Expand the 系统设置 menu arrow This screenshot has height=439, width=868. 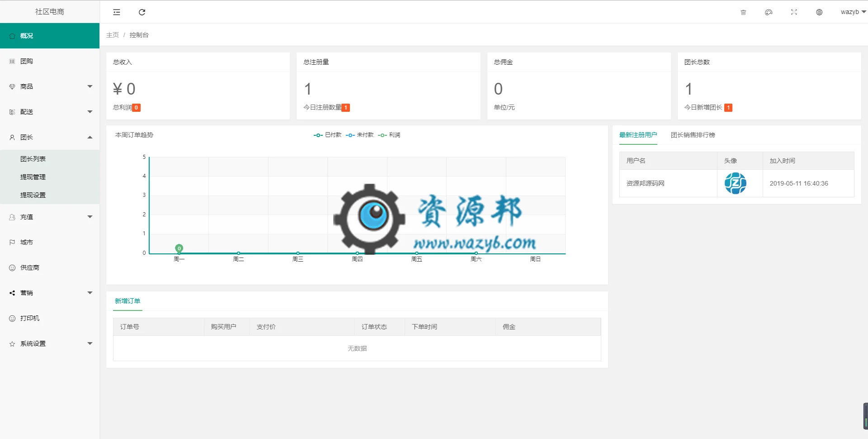(x=90, y=344)
